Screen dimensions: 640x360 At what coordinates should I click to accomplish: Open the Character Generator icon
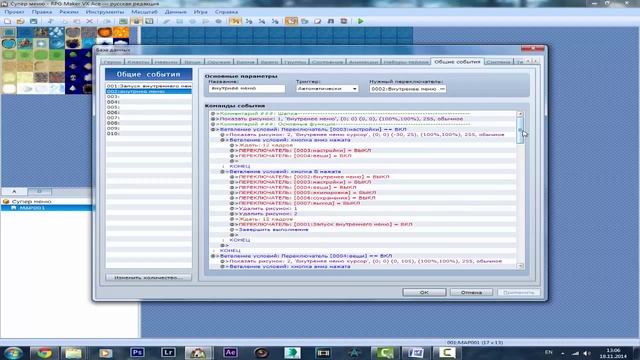point(344,21)
